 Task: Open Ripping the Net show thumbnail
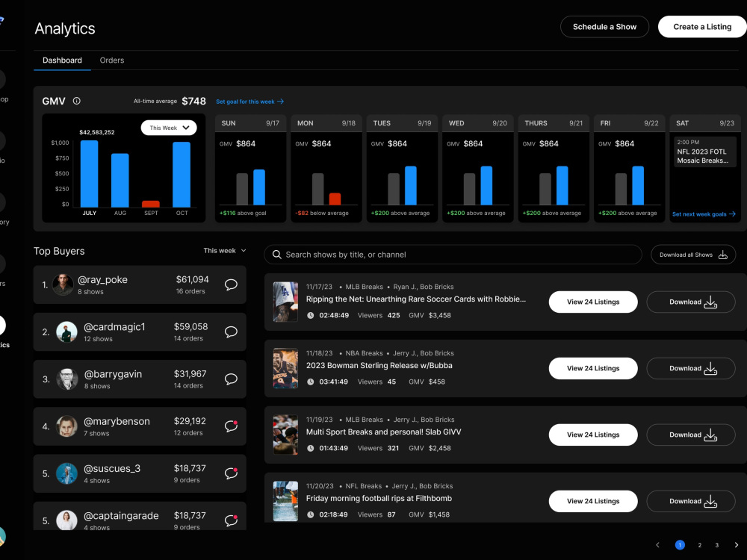285,302
